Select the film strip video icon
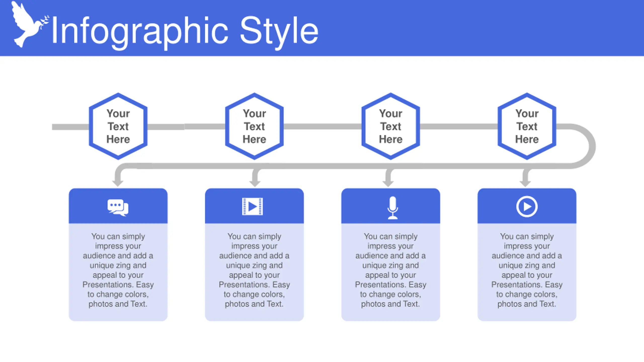This screenshot has height=362, width=644. [x=252, y=206]
